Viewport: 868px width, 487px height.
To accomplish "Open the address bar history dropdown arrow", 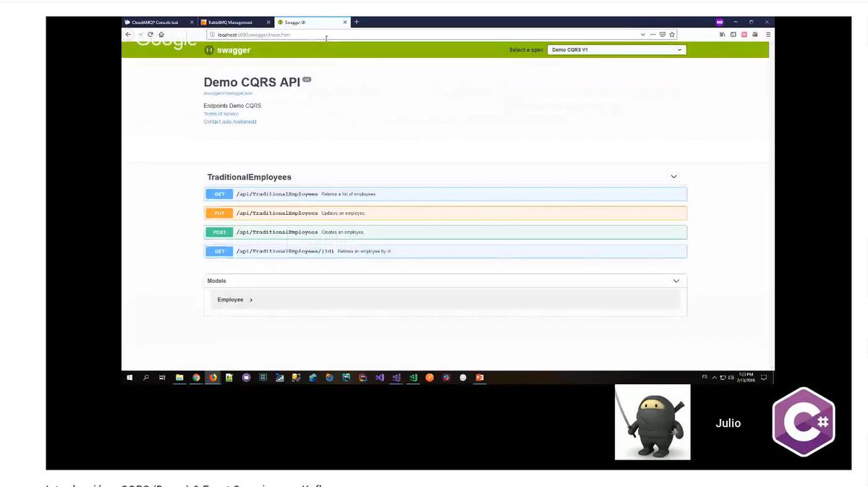I will pyautogui.click(x=643, y=34).
